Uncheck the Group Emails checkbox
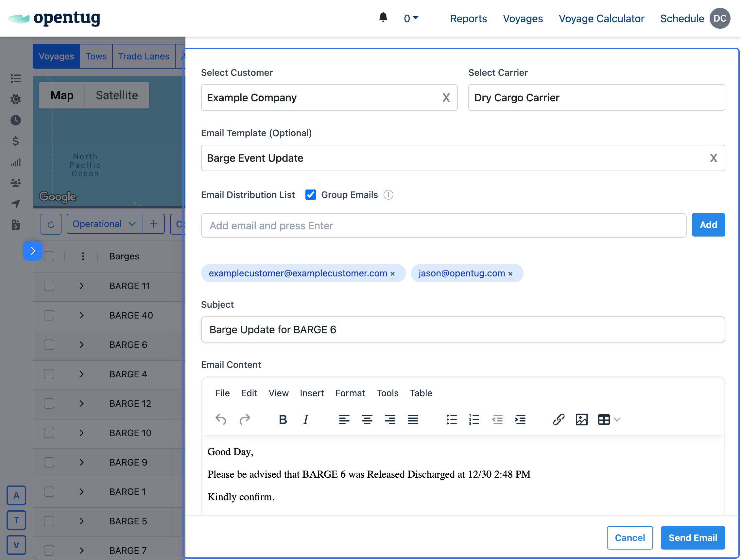741x560 pixels. point(311,195)
